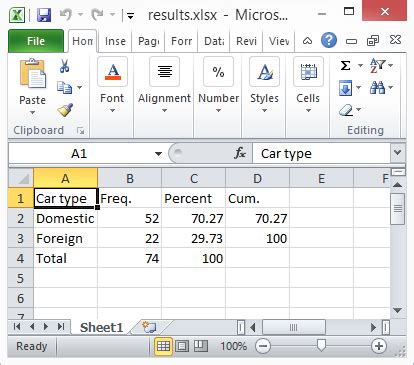Click the Name Box showing A1

(79, 153)
